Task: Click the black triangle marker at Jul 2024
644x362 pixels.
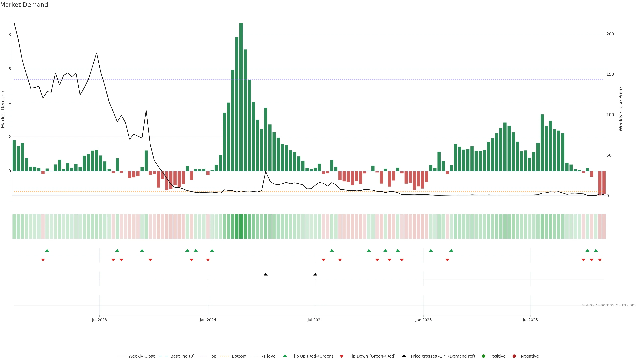Action: 315,274
